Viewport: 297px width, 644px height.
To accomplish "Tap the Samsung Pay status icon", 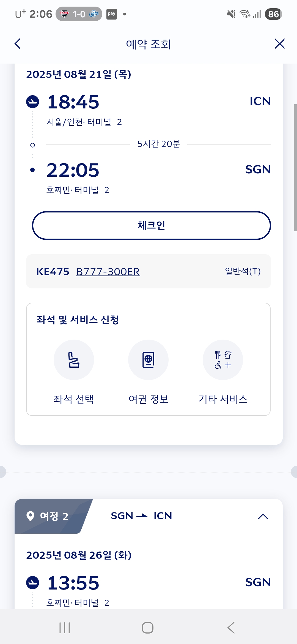I will tap(112, 14).
